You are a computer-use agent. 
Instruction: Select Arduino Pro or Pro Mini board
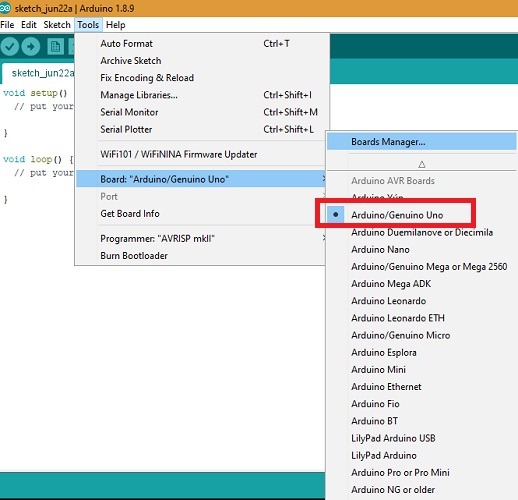coord(422,473)
